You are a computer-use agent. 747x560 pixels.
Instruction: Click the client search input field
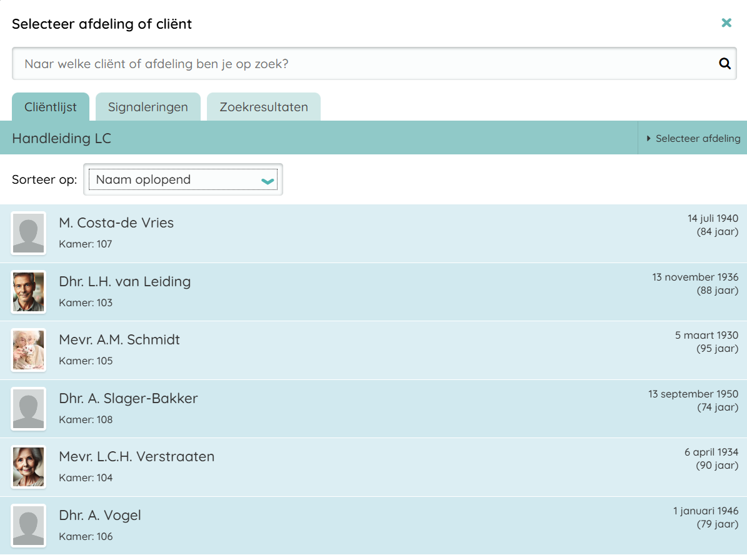pyautogui.click(x=363, y=64)
